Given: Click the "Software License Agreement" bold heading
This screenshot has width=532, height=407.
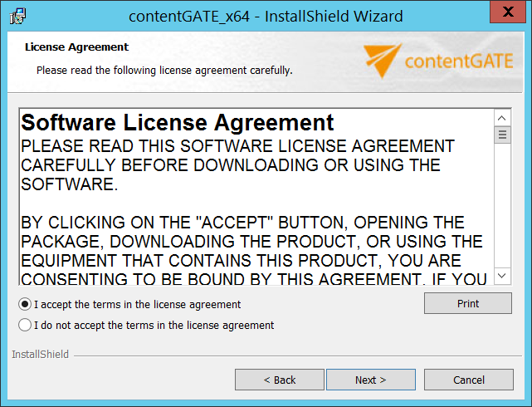Looking at the screenshot, I should pyautogui.click(x=178, y=123).
